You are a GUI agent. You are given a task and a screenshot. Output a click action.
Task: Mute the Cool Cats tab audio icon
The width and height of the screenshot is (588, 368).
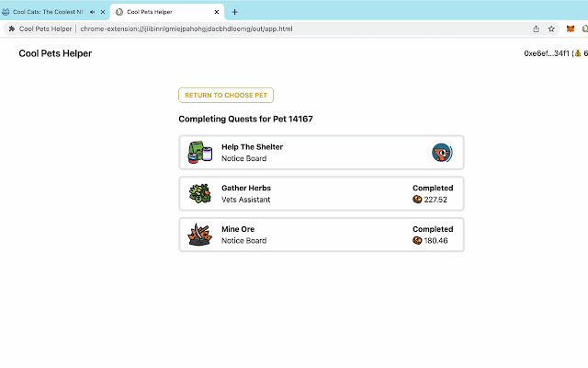[x=92, y=12]
